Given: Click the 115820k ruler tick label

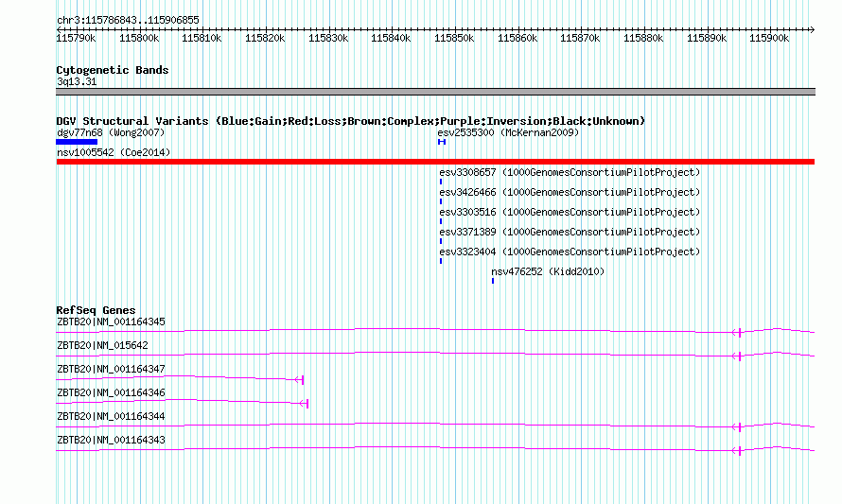Looking at the screenshot, I should 265,38.
